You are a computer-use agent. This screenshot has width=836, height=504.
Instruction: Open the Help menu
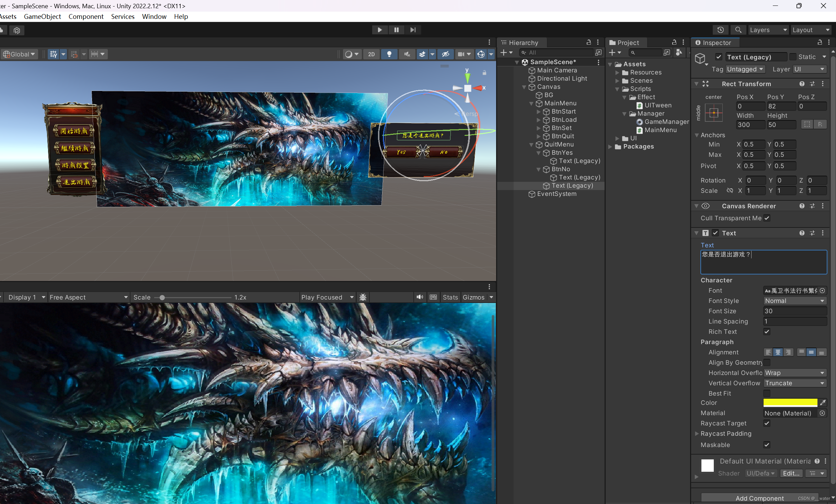click(181, 16)
